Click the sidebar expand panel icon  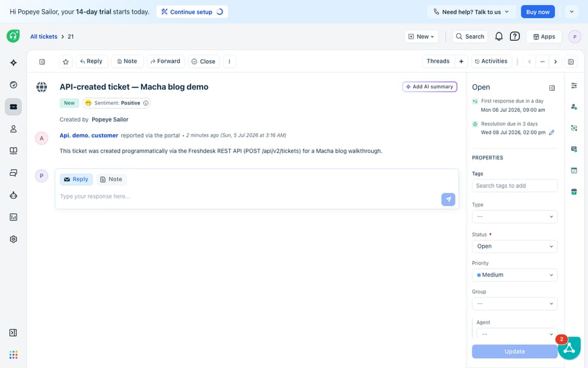pyautogui.click(x=13, y=333)
